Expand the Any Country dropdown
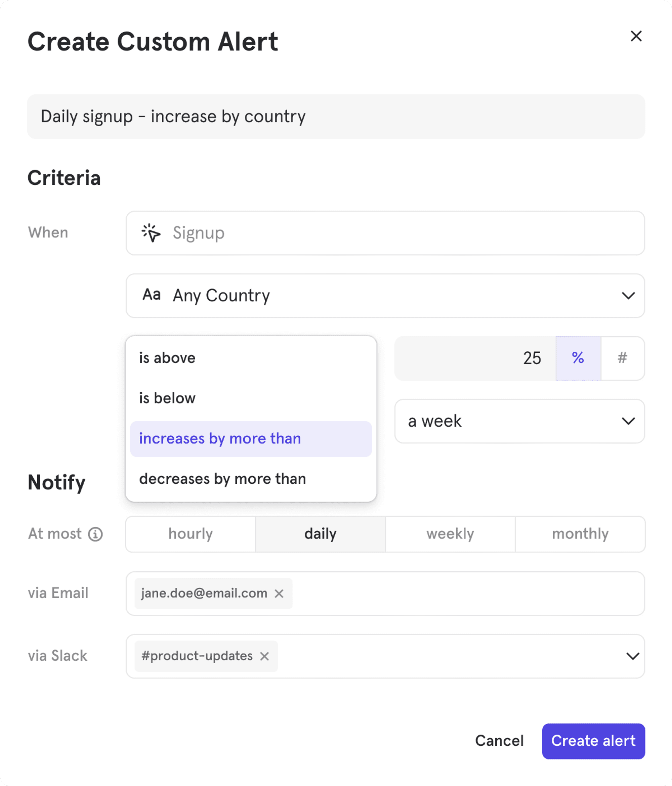 click(x=628, y=296)
